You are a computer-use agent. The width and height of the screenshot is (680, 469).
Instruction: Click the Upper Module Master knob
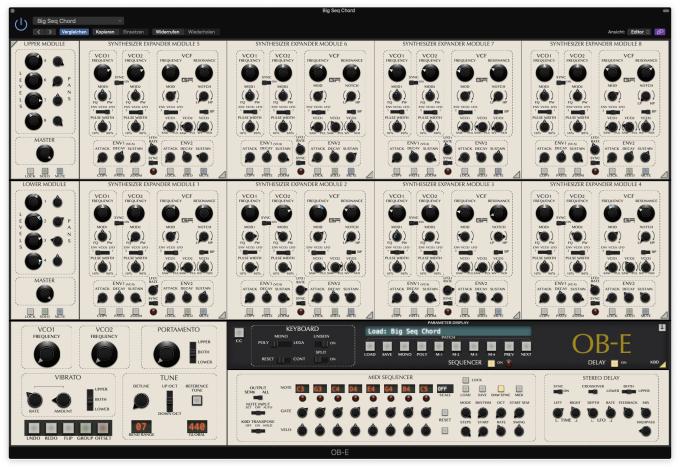(45, 154)
